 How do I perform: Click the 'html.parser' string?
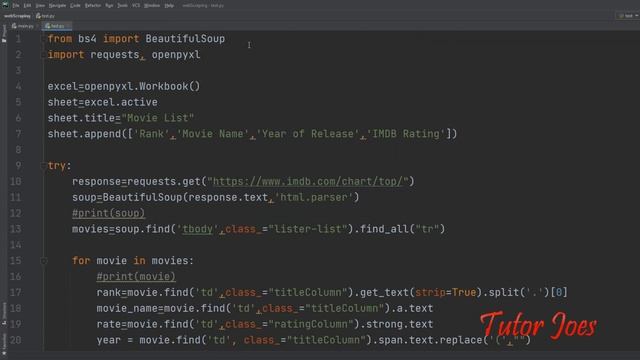[313, 198]
